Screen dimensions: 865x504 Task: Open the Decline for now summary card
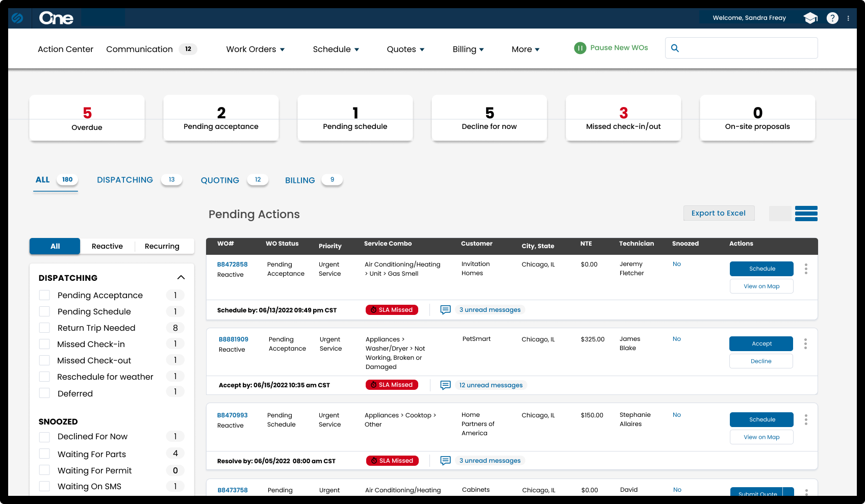pos(489,118)
